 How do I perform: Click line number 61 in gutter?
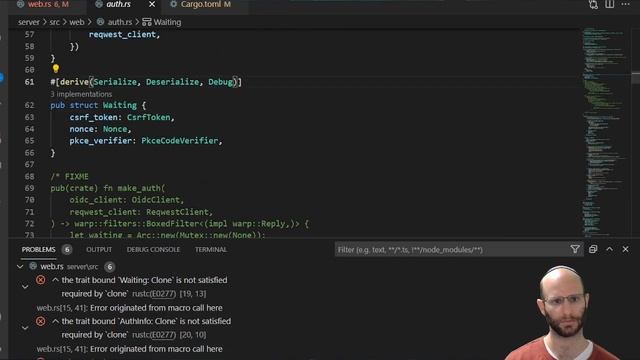pyautogui.click(x=29, y=82)
